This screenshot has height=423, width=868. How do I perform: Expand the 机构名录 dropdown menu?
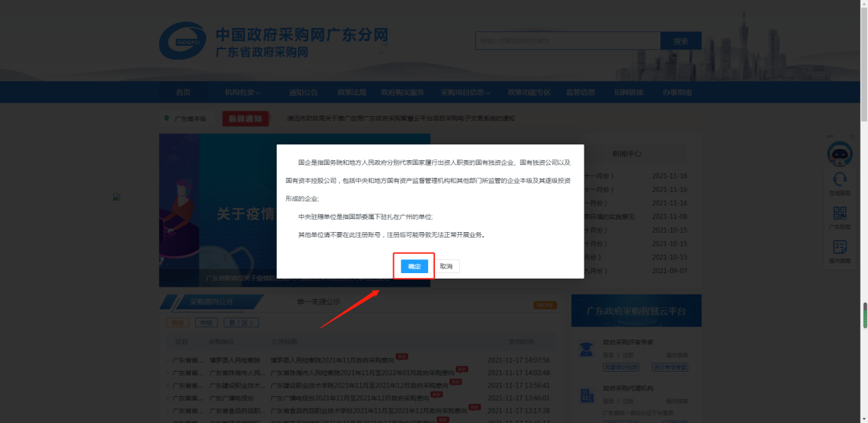coord(243,92)
